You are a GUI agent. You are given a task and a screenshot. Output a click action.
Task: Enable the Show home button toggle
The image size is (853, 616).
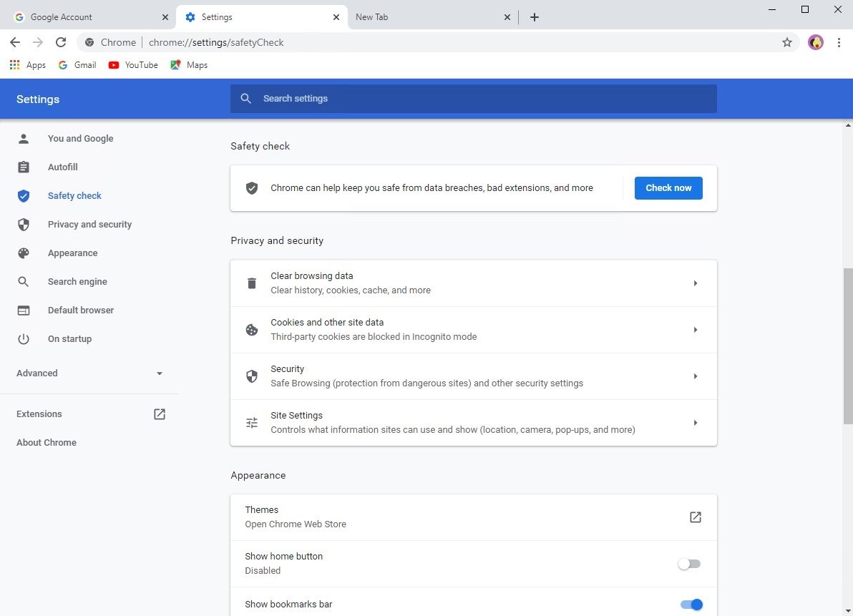pos(689,564)
